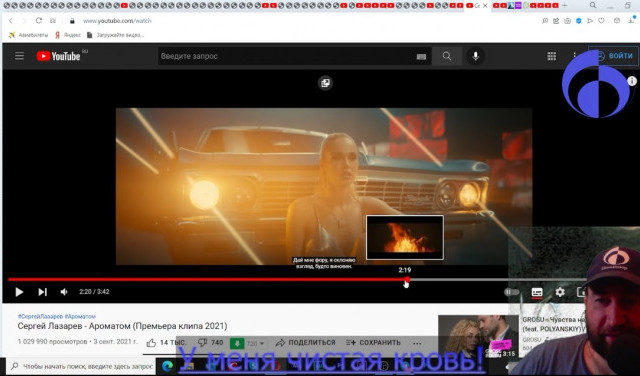
Task: Click the video frame of the player
Action: coord(324,186)
